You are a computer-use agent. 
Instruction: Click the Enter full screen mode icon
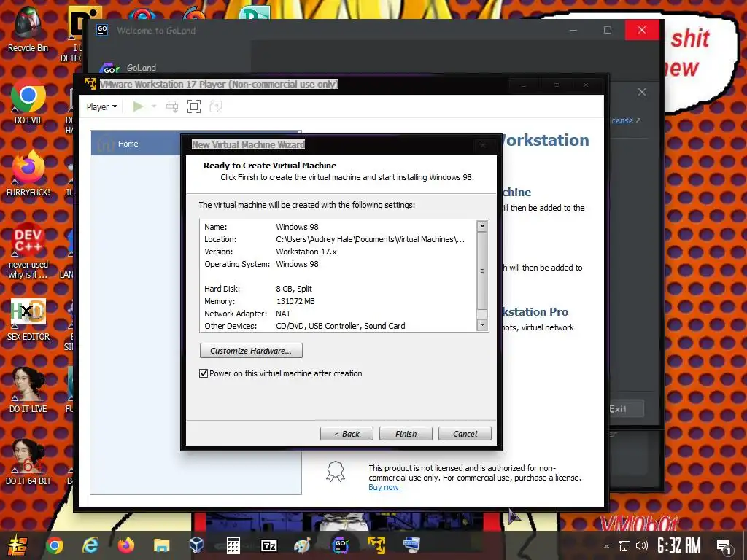pos(194,106)
